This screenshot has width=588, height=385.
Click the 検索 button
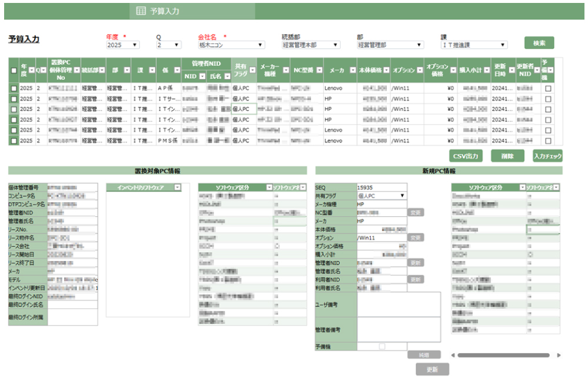tap(539, 42)
